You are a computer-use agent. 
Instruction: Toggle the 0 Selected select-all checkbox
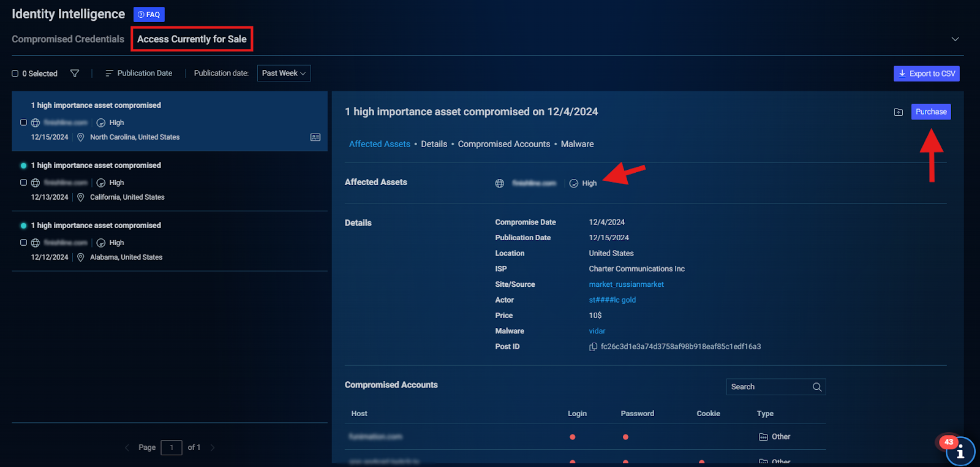15,74
